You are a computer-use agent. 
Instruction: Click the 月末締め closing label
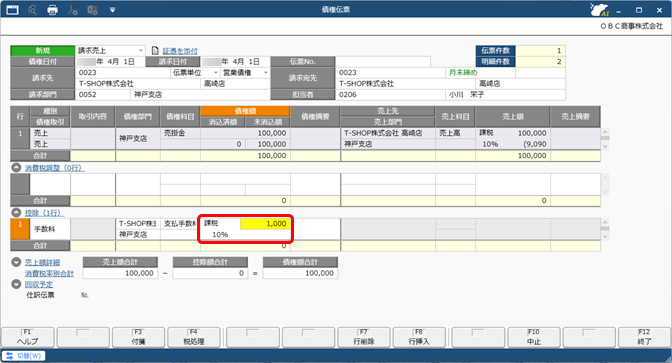463,73
